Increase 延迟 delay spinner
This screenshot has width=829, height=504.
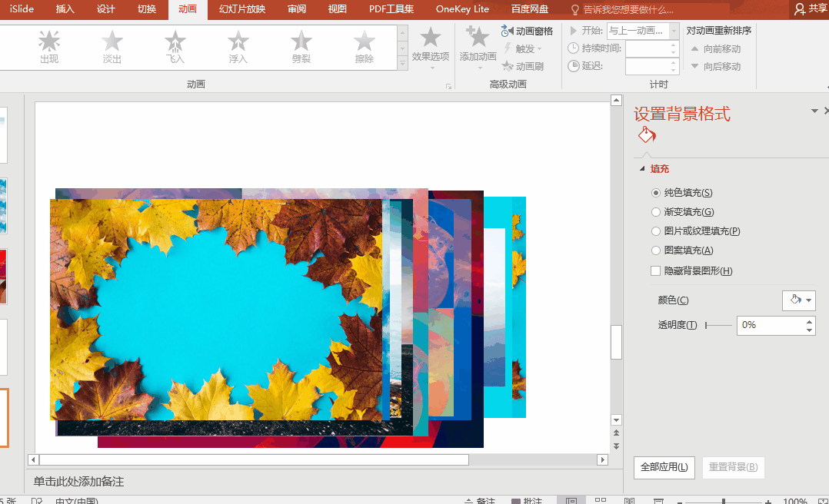[x=673, y=63]
